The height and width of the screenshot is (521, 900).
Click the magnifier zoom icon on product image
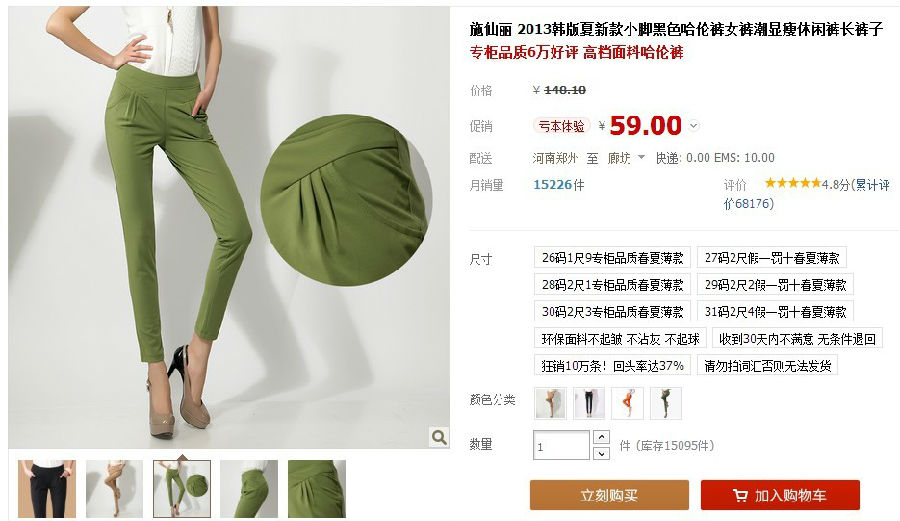click(439, 437)
